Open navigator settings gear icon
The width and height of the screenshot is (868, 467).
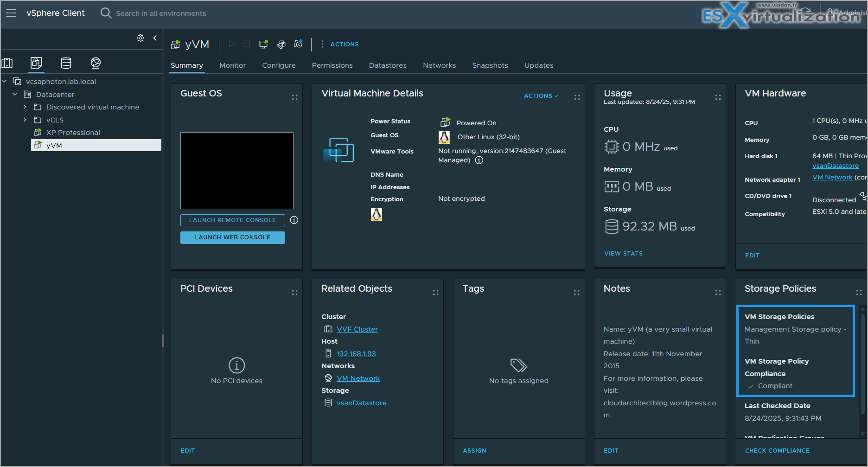[x=140, y=38]
